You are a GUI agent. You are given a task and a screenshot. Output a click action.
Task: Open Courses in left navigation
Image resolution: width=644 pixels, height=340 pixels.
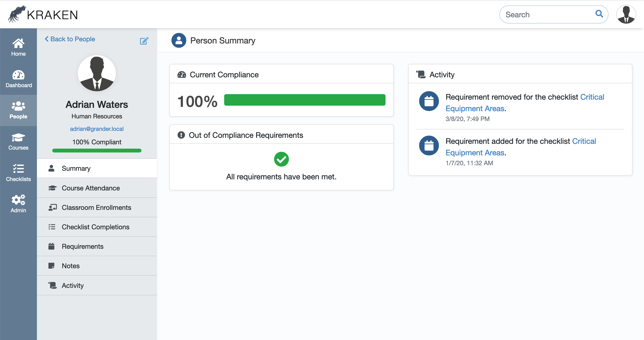(18, 141)
